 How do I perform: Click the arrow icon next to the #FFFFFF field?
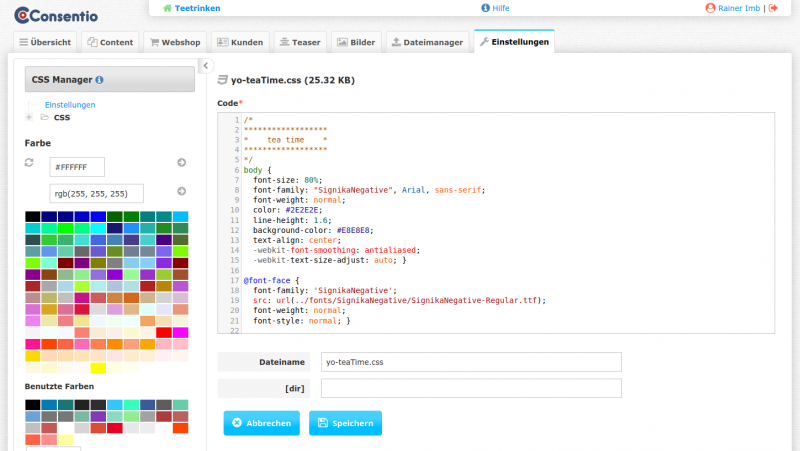point(182,162)
